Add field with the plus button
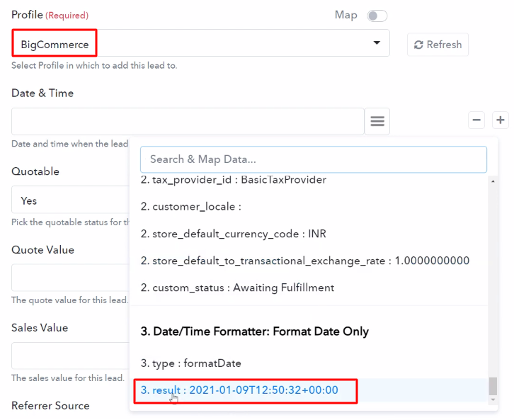The height and width of the screenshot is (420, 514). [x=501, y=120]
